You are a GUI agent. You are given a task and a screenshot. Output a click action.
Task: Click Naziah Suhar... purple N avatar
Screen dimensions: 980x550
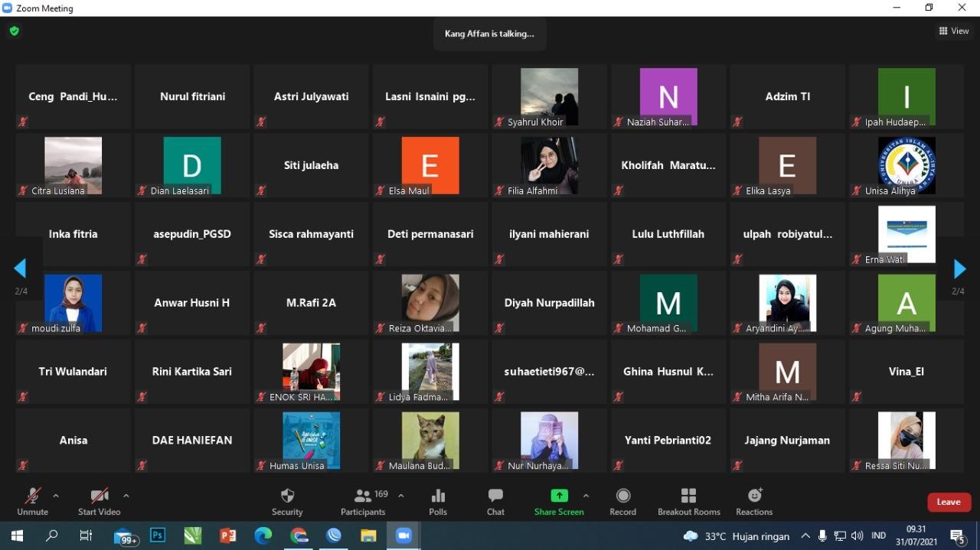coord(668,96)
